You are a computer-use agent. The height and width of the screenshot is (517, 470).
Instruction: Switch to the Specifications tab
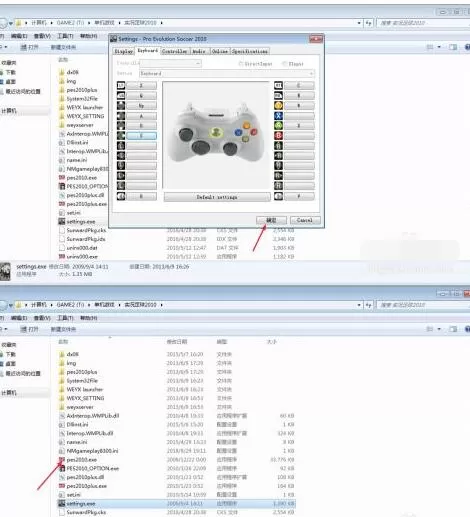click(x=250, y=51)
